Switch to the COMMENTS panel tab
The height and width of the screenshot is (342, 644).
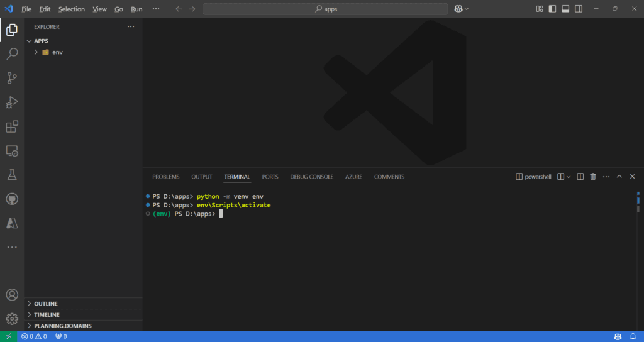(389, 177)
